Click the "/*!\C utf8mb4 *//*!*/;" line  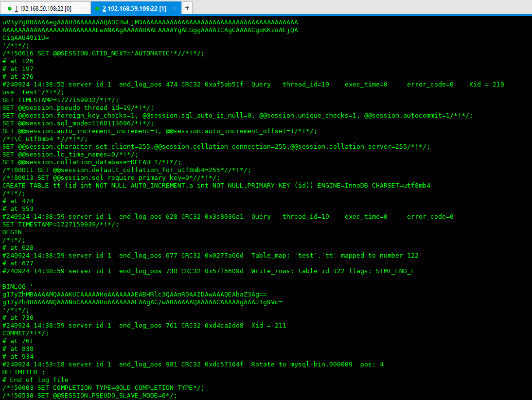coord(45,139)
